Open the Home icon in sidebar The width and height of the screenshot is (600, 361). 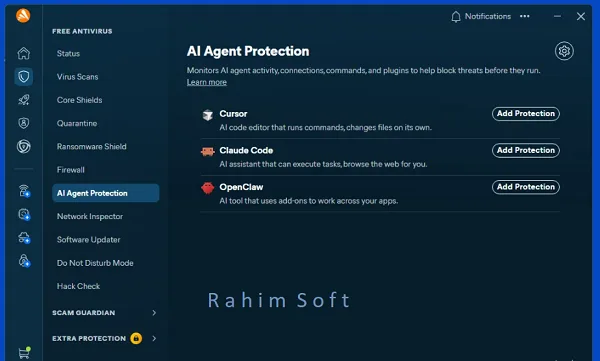pyautogui.click(x=24, y=53)
